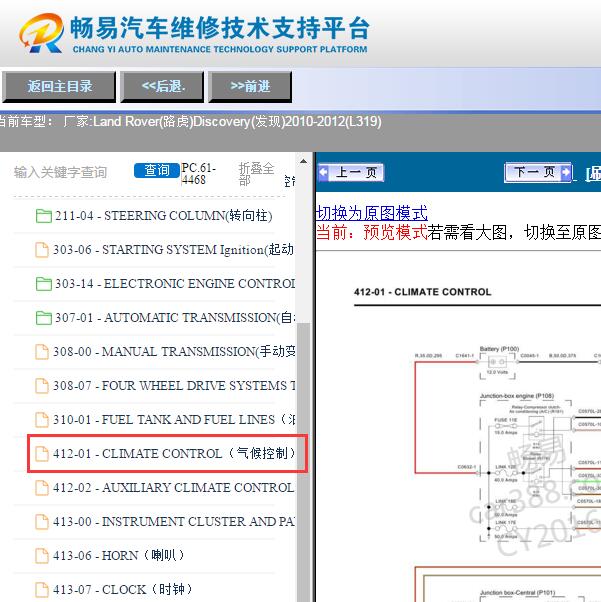Click file icon of 310-01 Fuel Tank

42,420
